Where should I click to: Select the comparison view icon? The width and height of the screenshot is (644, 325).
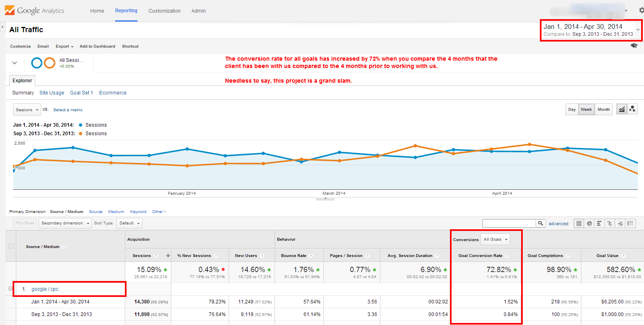[609, 223]
